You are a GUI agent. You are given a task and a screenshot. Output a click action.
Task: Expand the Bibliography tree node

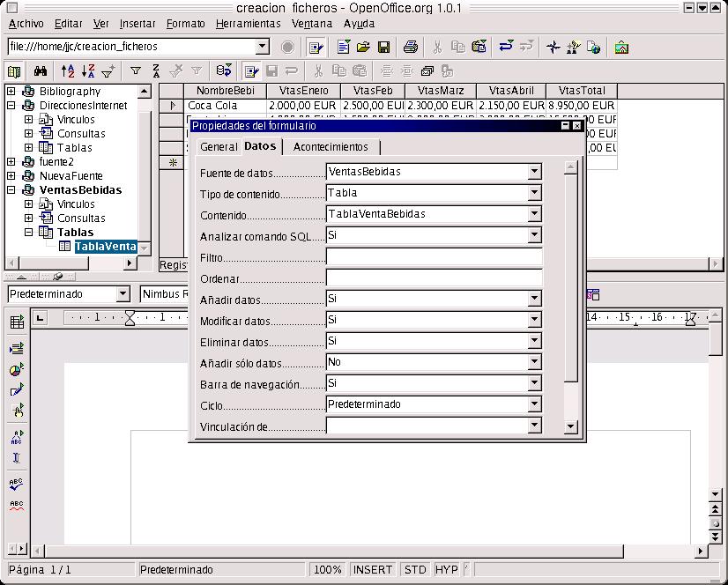(11, 92)
